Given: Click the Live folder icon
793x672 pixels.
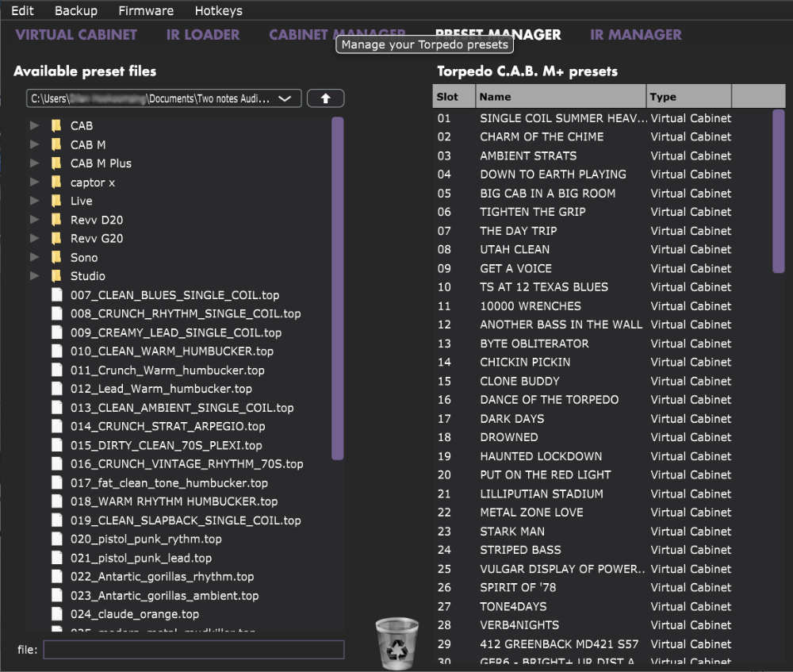Looking at the screenshot, I should 56,201.
